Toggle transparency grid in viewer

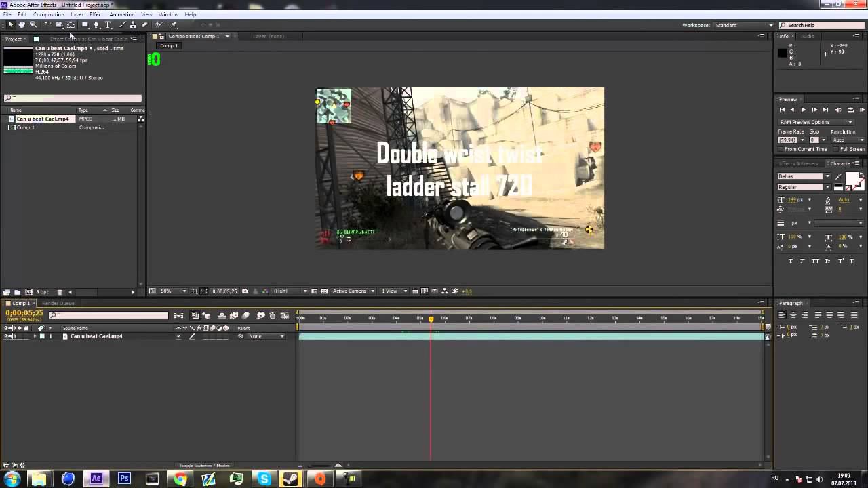point(325,291)
